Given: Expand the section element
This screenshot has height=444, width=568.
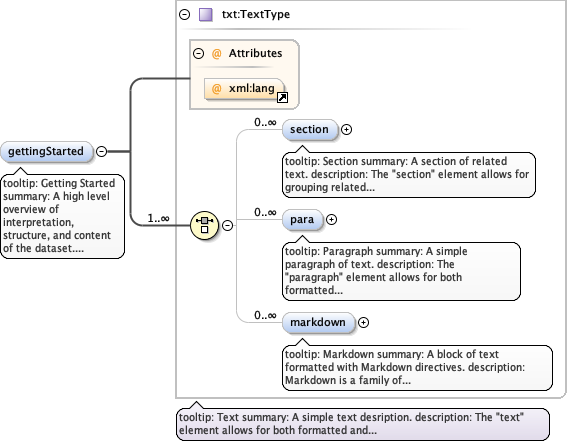Looking at the screenshot, I should click(346, 130).
